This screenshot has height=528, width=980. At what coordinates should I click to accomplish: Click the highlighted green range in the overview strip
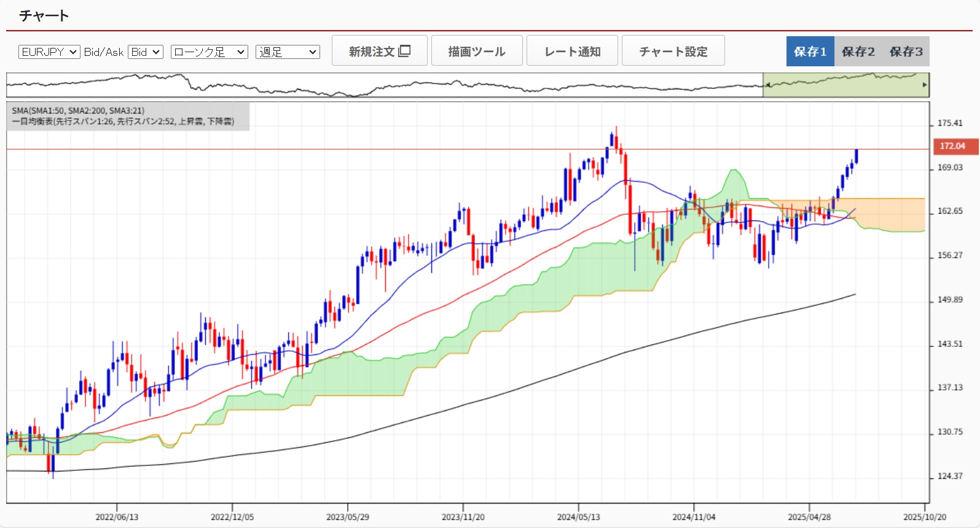pos(846,85)
